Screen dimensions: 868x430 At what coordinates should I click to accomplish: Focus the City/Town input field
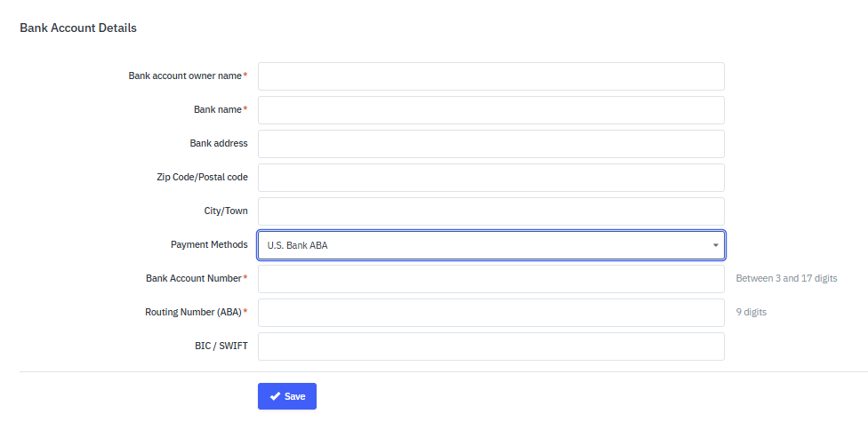491,211
